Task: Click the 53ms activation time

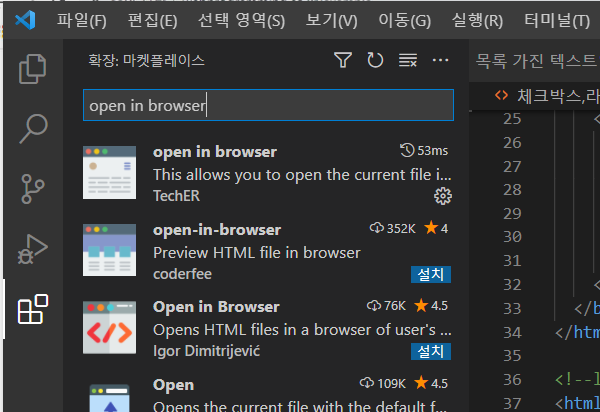Action: click(x=424, y=151)
